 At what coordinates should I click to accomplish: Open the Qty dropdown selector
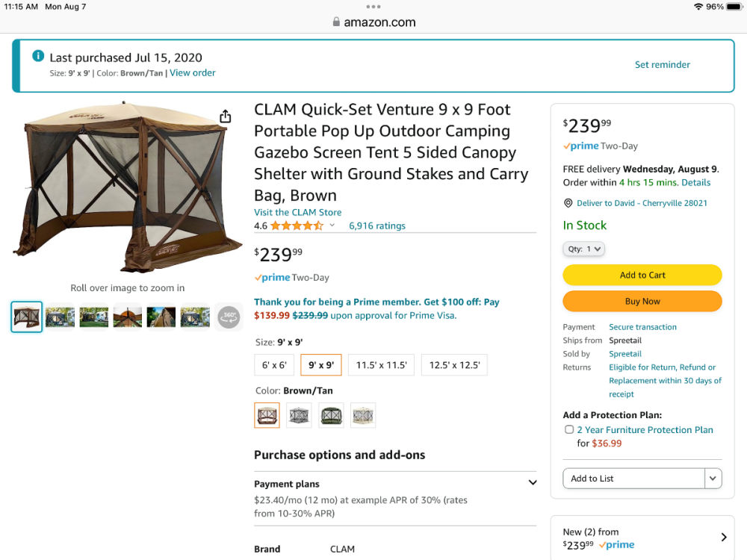[x=583, y=249]
